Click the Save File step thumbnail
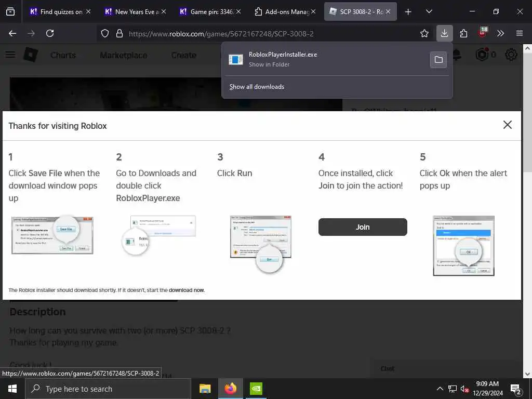 52,235
